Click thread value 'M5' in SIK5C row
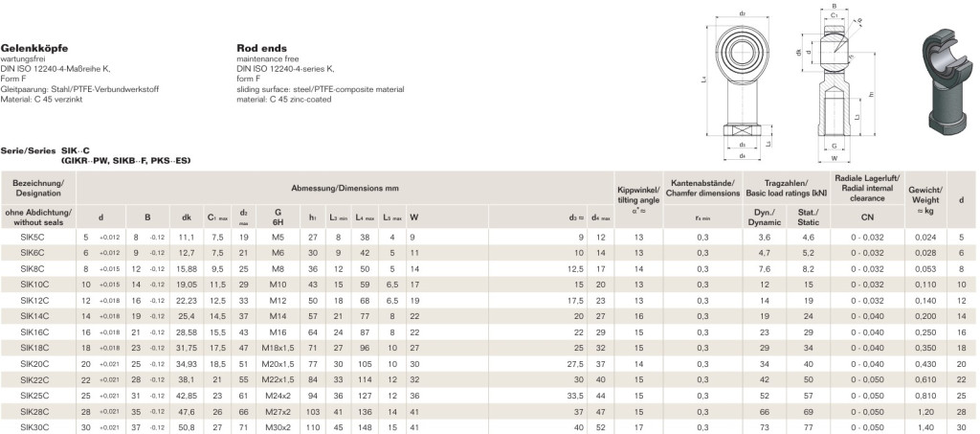This screenshot has width=980, height=434. (x=278, y=238)
